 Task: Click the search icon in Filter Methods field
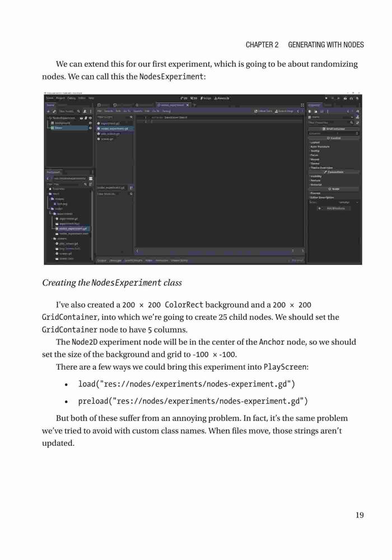tap(131, 194)
